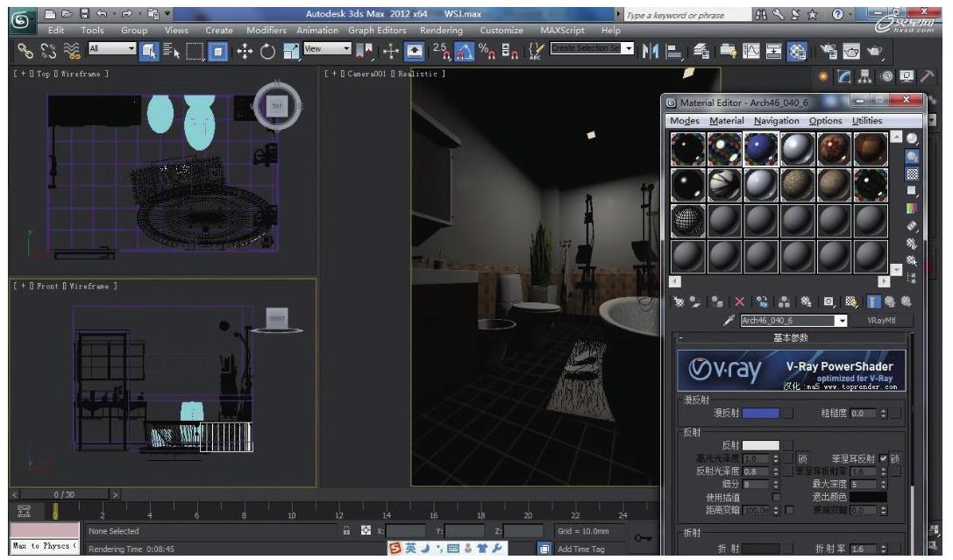Switch to Utilities hammer panel tab

point(926,76)
